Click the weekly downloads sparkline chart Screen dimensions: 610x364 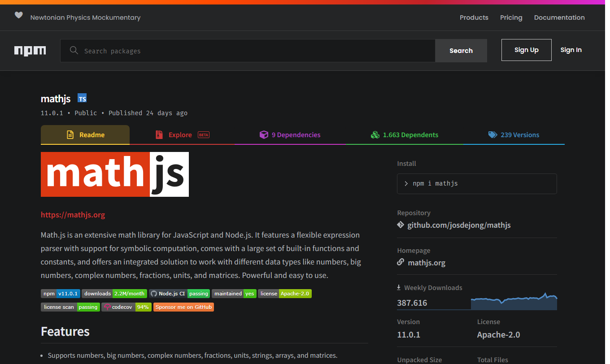click(514, 301)
